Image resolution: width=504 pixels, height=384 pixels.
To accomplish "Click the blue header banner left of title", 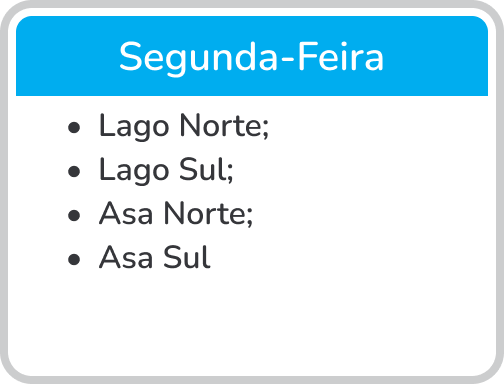I will click(67, 57).
